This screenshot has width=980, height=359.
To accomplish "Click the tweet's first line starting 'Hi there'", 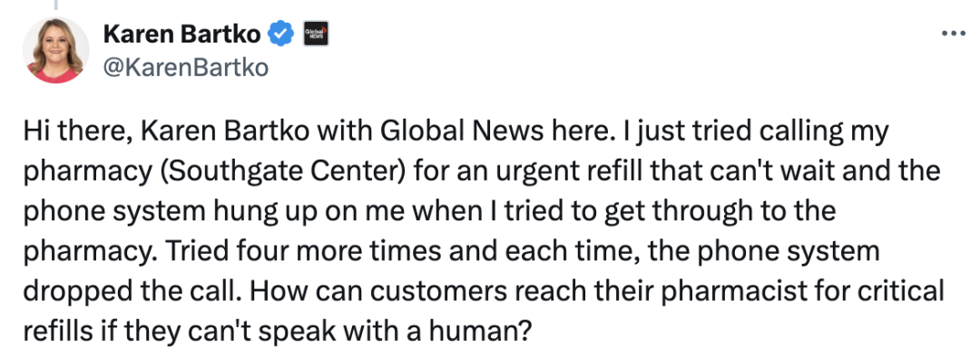I will point(456,133).
